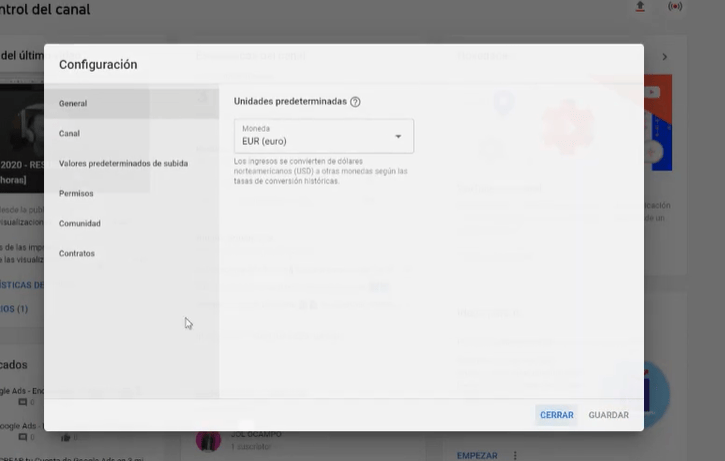Go to the Comunidad tab
The height and width of the screenshot is (461, 725).
(x=131, y=223)
